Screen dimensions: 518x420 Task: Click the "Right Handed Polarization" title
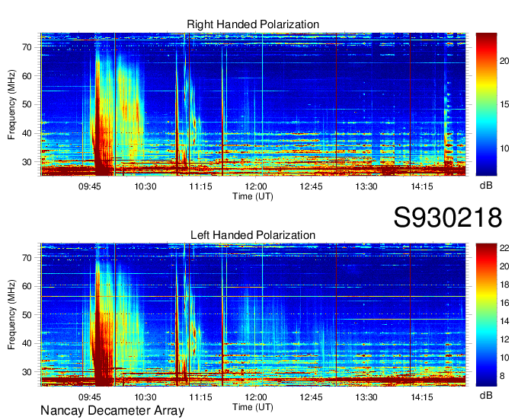pos(253,24)
